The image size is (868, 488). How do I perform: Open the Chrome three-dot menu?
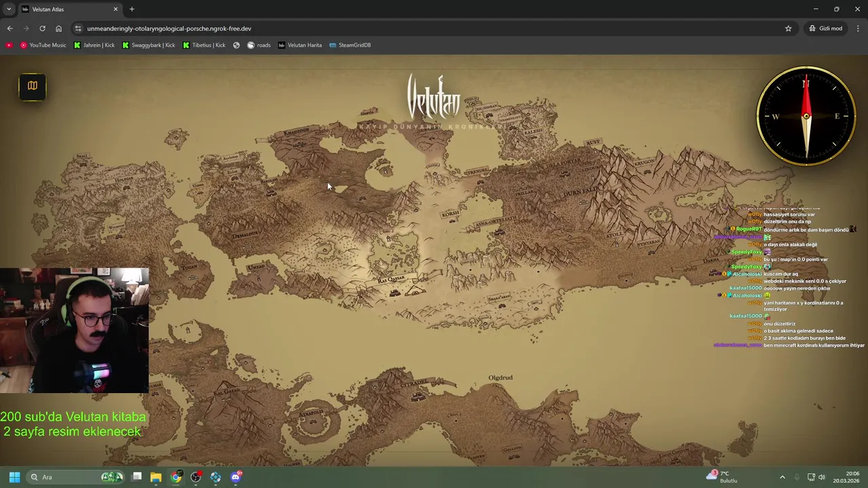[x=858, y=28]
